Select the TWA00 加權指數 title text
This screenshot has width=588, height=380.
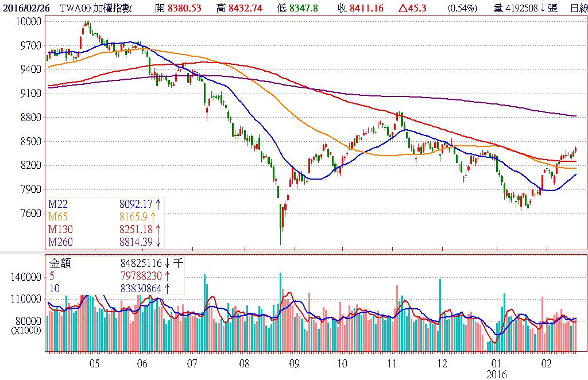point(96,7)
